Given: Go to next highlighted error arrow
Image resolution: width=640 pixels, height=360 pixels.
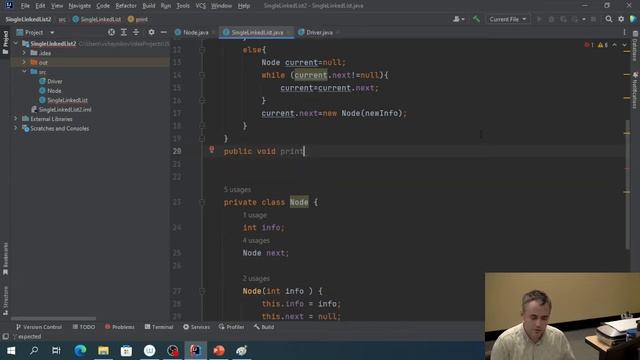Looking at the screenshot, I should pos(624,45).
